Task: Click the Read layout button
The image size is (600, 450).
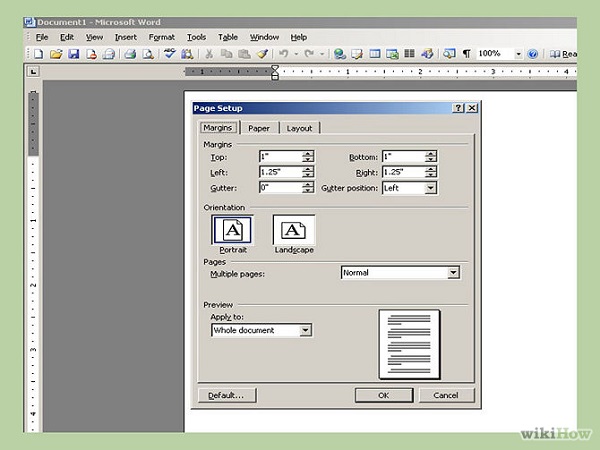Action: point(563,54)
